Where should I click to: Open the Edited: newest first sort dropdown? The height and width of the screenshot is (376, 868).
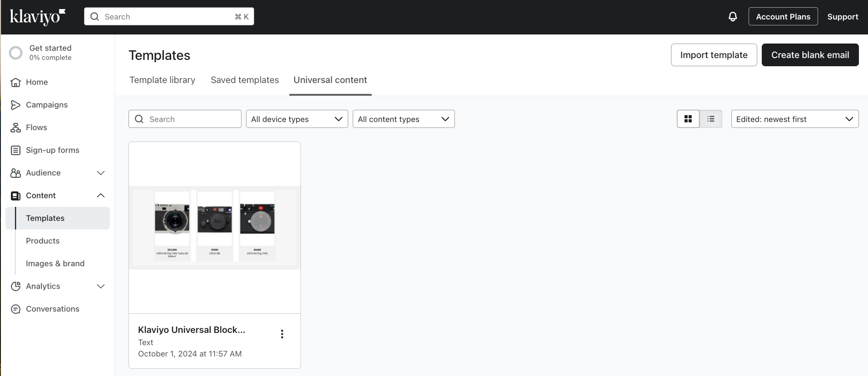pos(795,119)
